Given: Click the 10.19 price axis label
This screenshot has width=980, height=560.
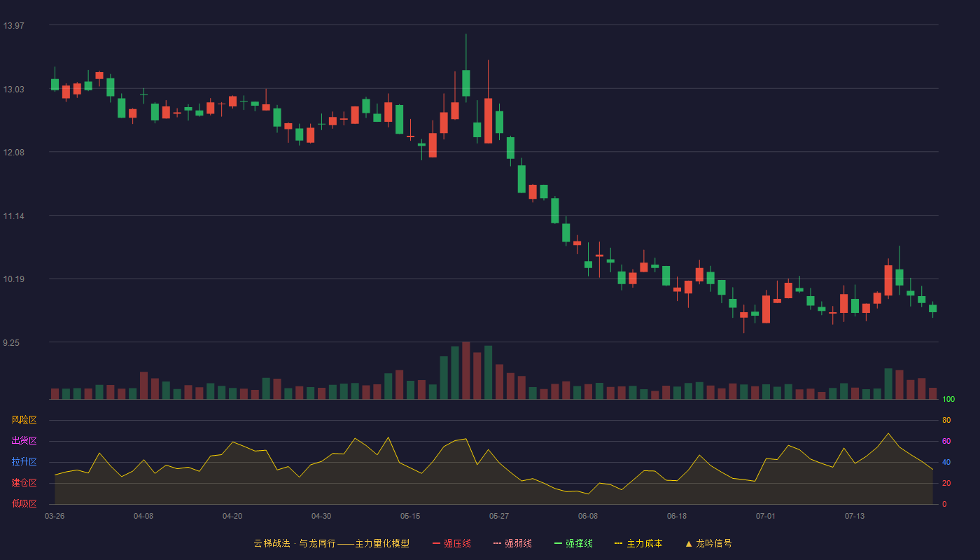Looking at the screenshot, I should [13, 279].
